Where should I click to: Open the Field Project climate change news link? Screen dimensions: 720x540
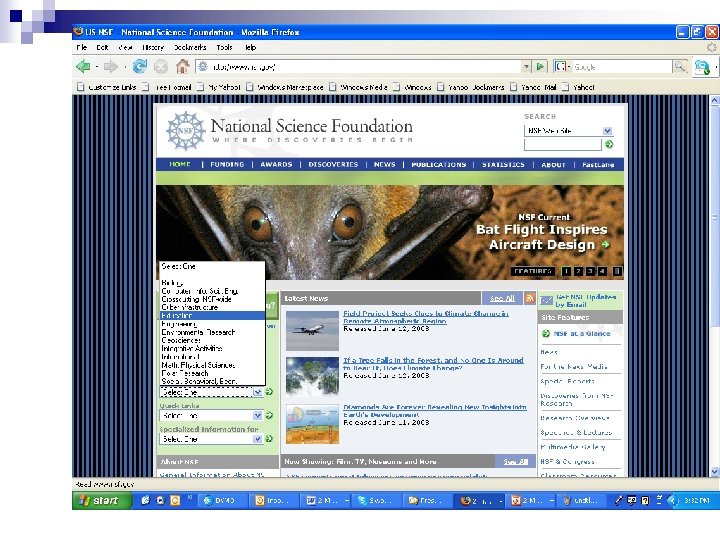(x=426, y=317)
